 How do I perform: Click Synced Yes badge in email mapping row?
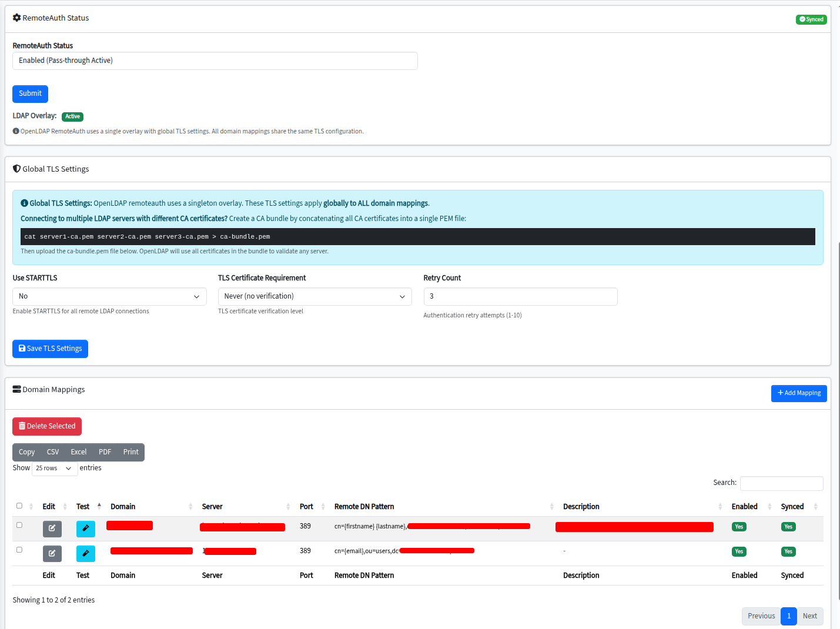click(x=788, y=551)
